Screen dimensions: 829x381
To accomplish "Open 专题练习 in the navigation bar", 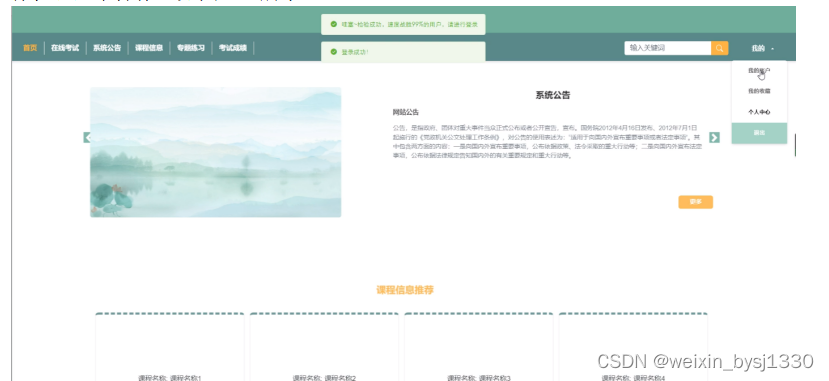I will pyautogui.click(x=191, y=48).
